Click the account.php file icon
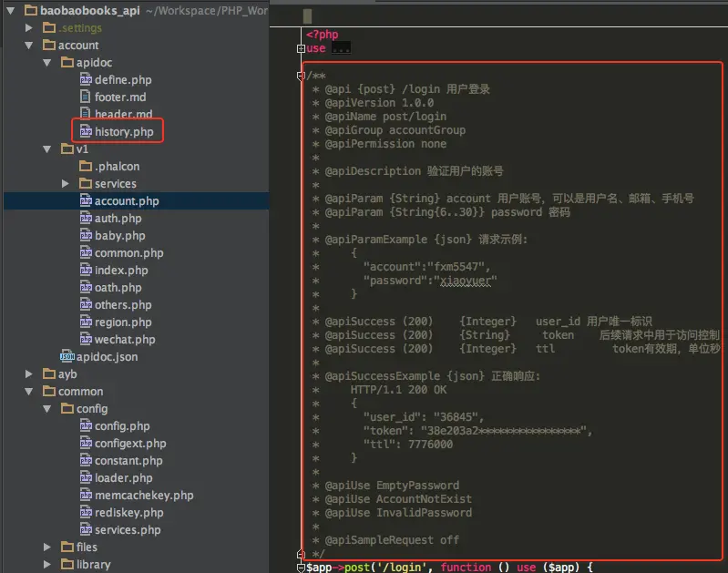Image resolution: width=728 pixels, height=573 pixels. 86,201
